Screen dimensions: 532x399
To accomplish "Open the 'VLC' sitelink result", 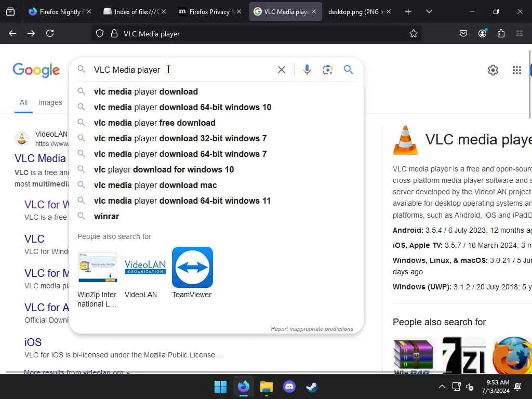I will [x=34, y=239].
